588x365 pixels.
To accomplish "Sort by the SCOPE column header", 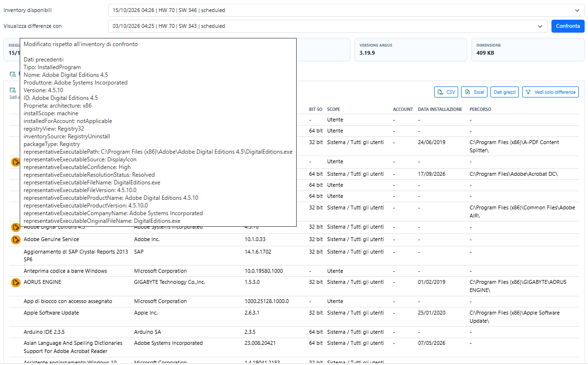I will (333, 109).
